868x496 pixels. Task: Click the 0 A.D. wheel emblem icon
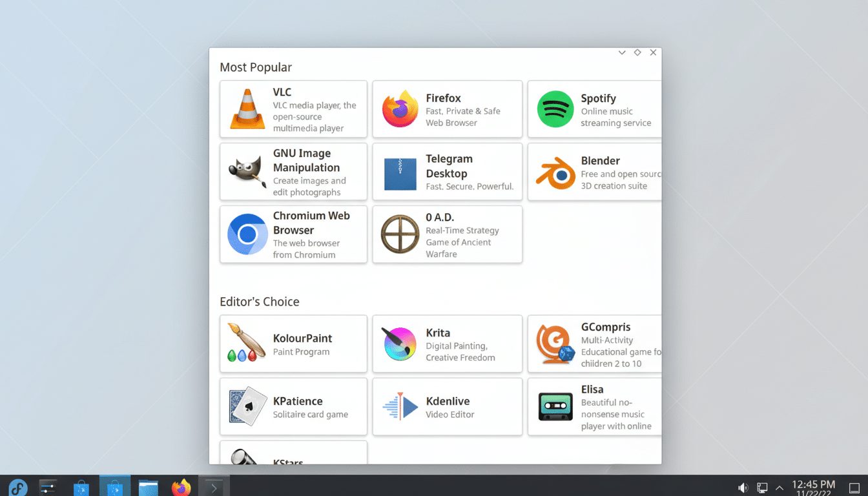[399, 234]
